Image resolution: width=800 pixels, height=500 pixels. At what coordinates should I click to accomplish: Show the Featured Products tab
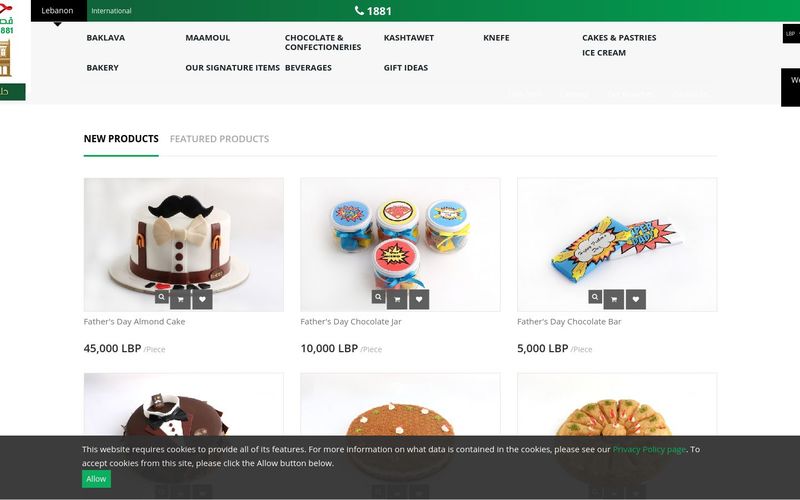click(219, 139)
